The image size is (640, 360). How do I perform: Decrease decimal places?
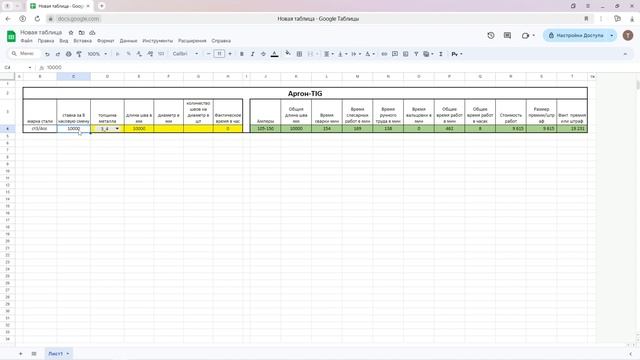[139, 54]
